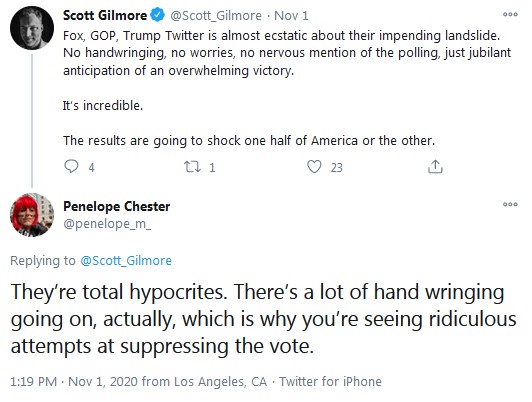Retweet Scott Gilmore's tweet
532x402 pixels.
(x=192, y=167)
